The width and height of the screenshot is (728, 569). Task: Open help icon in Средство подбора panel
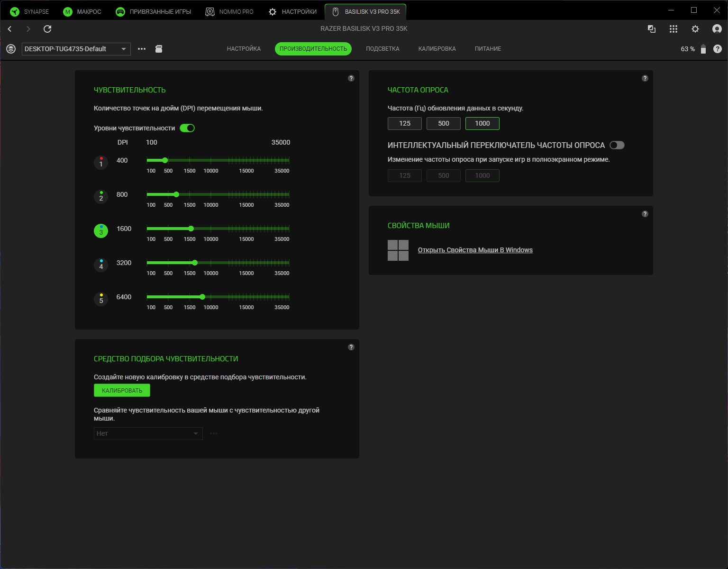pyautogui.click(x=351, y=347)
